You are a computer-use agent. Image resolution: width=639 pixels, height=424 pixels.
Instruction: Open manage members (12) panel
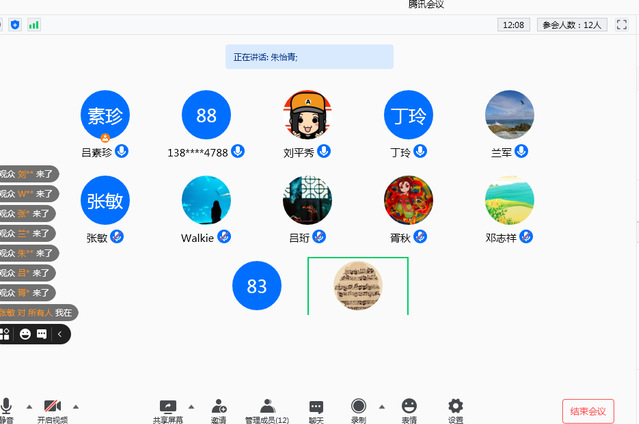[x=267, y=405]
